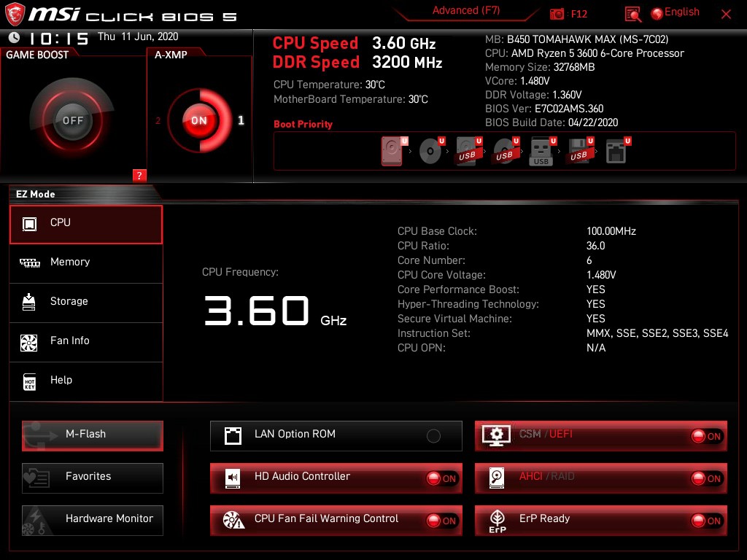Open Favorites
Image resolution: width=747 pixels, height=560 pixels.
(93, 478)
